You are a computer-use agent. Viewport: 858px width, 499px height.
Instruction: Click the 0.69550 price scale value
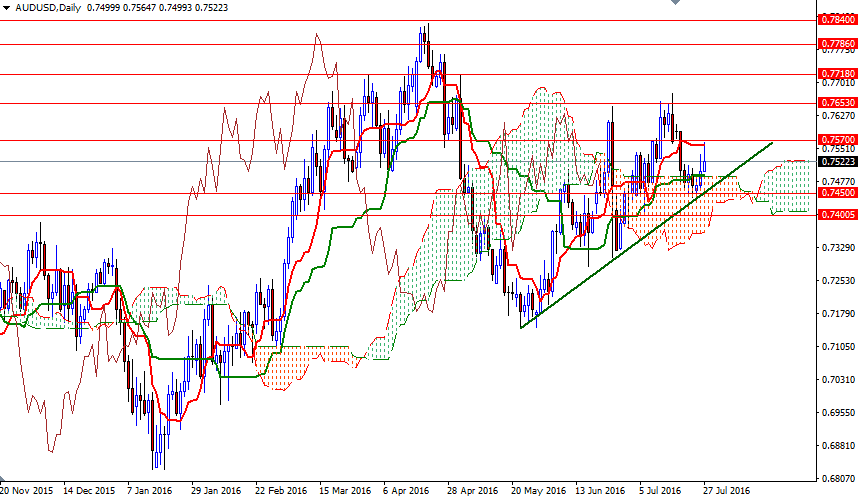coord(838,413)
